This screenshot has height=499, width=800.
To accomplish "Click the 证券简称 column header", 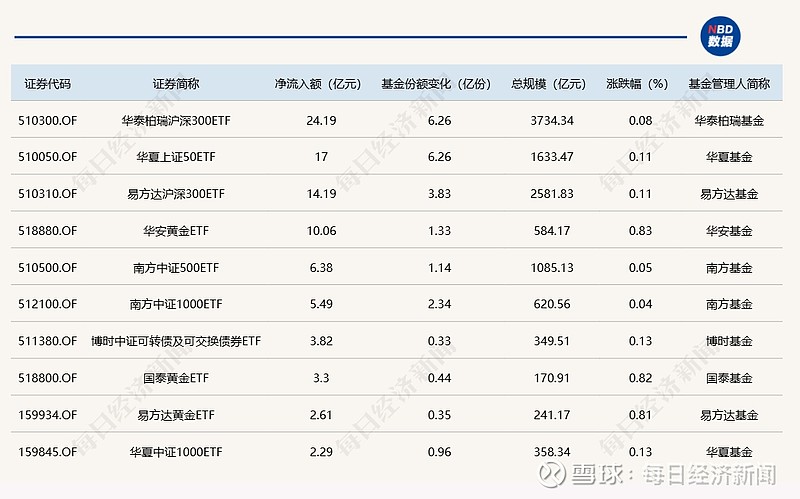I will coord(176,84).
